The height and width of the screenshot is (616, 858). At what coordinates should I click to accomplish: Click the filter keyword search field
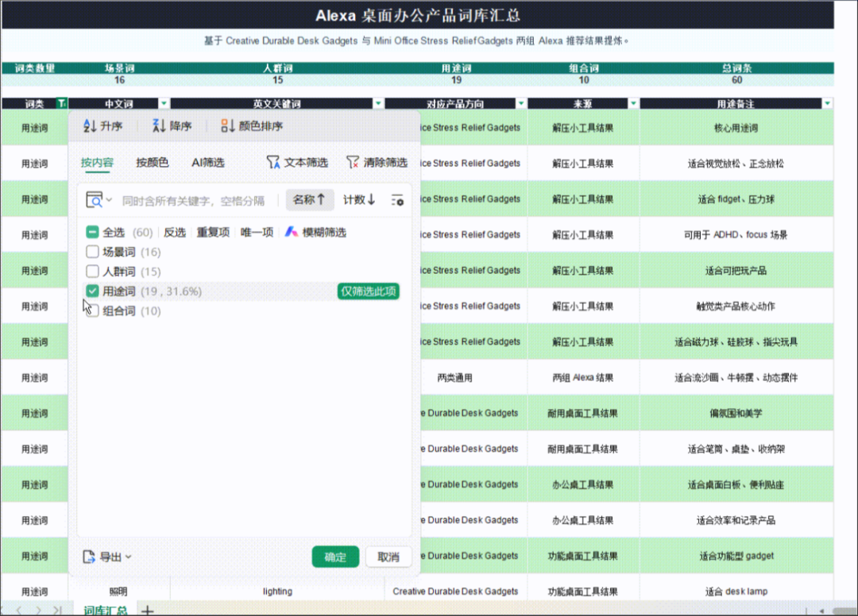[x=194, y=201]
